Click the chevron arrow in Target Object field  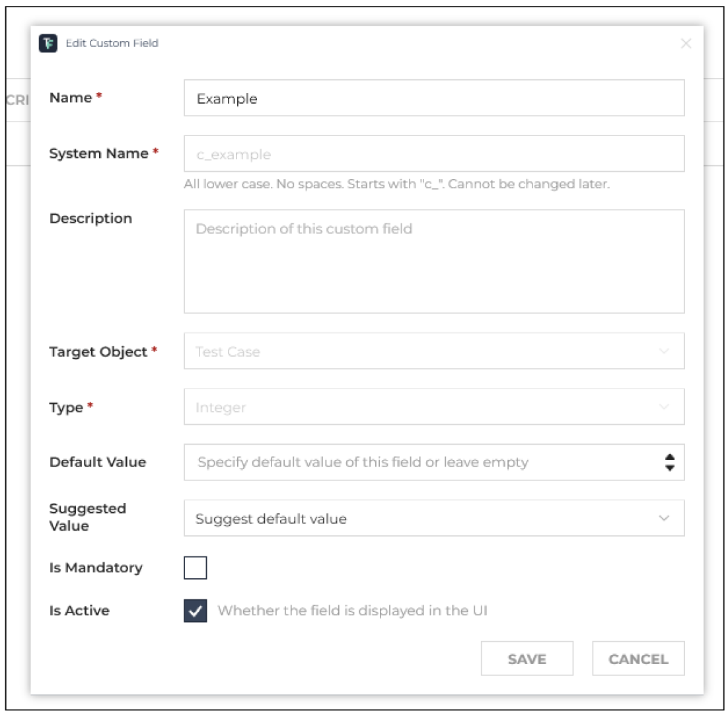click(x=664, y=351)
